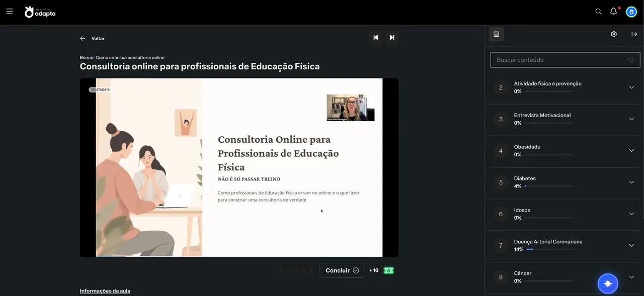
Task: Expand the Câncer module chevron
Action: click(x=631, y=277)
